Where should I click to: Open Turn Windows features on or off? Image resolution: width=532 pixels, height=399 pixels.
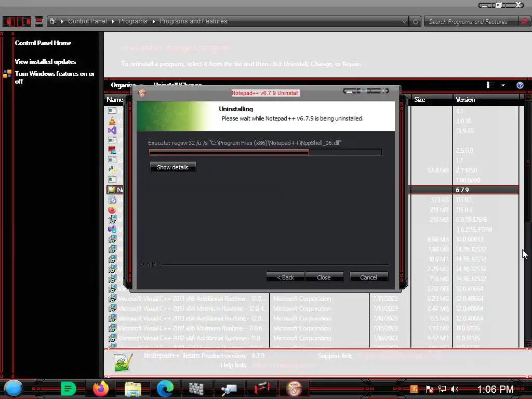click(x=55, y=77)
